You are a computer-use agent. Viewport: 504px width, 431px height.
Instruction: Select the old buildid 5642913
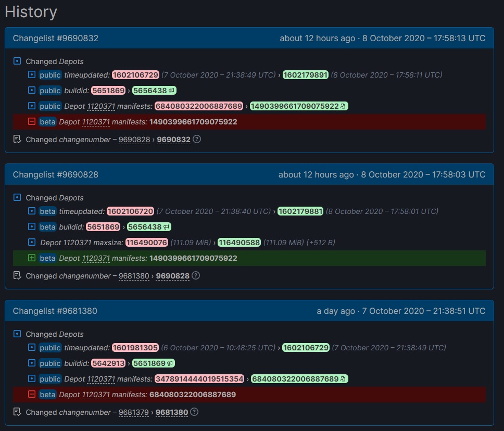pyautogui.click(x=108, y=363)
